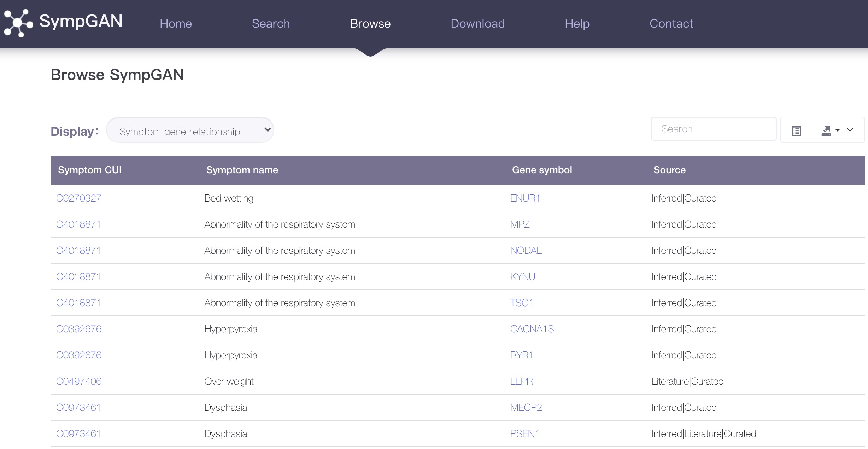
Task: Open CUI C4018871 in the MPZ row
Action: tap(78, 224)
